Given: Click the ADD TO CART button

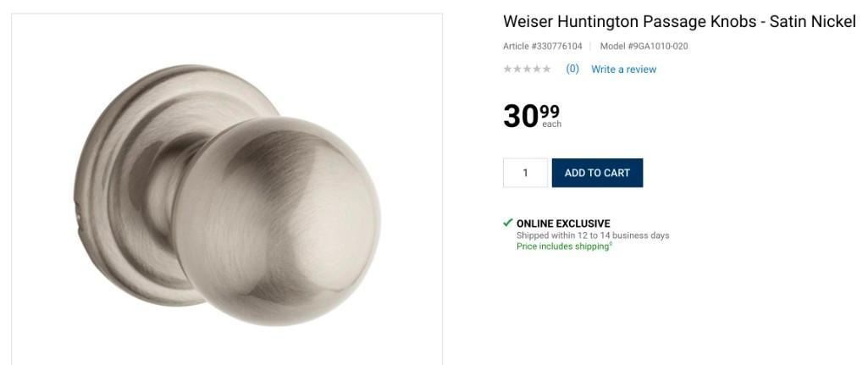Looking at the screenshot, I should (597, 173).
